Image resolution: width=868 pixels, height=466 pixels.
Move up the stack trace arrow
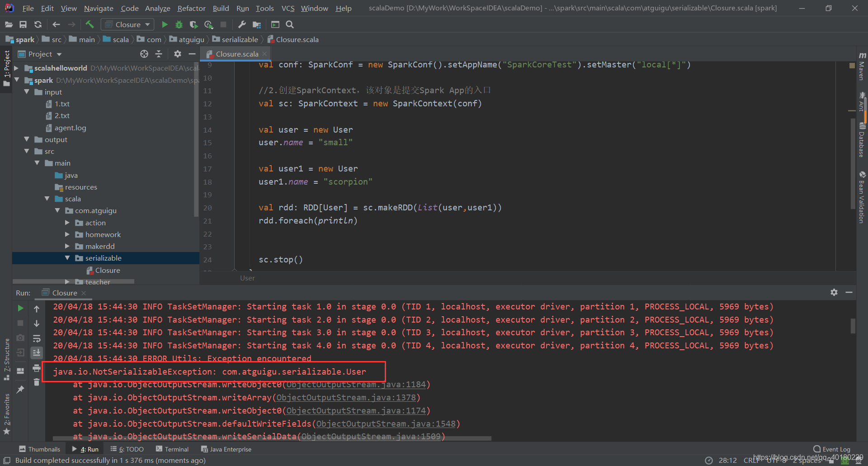[x=37, y=309]
